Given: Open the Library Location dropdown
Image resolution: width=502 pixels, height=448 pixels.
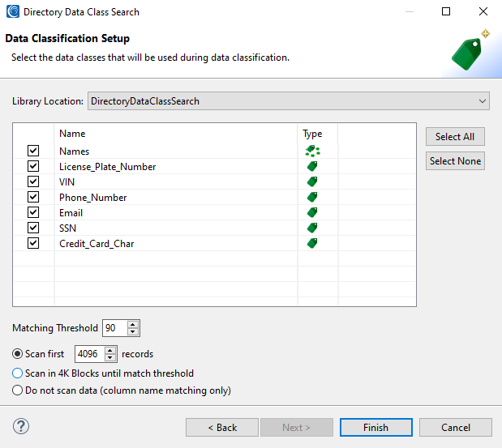Looking at the screenshot, I should pyautogui.click(x=289, y=101).
